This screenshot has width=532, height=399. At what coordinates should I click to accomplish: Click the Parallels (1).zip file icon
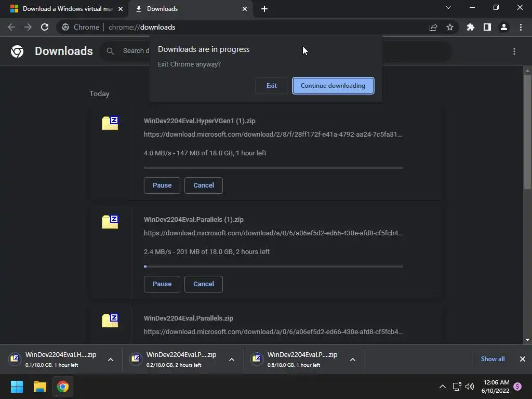click(110, 221)
